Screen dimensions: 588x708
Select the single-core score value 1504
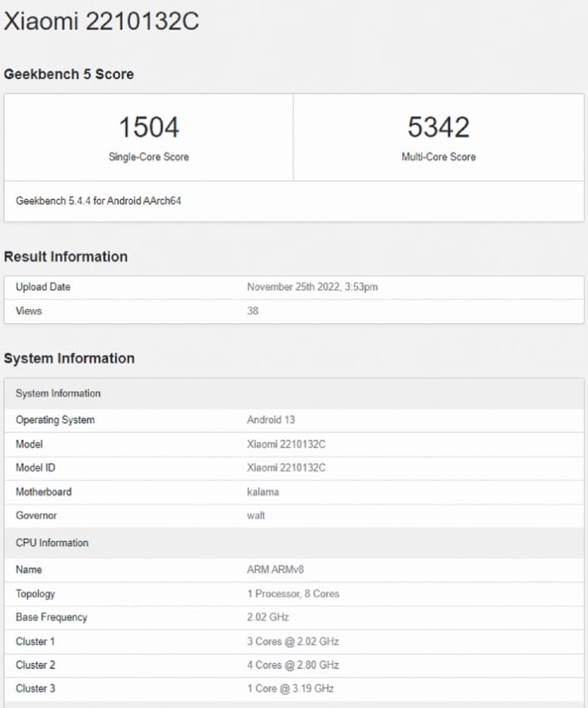[148, 127]
